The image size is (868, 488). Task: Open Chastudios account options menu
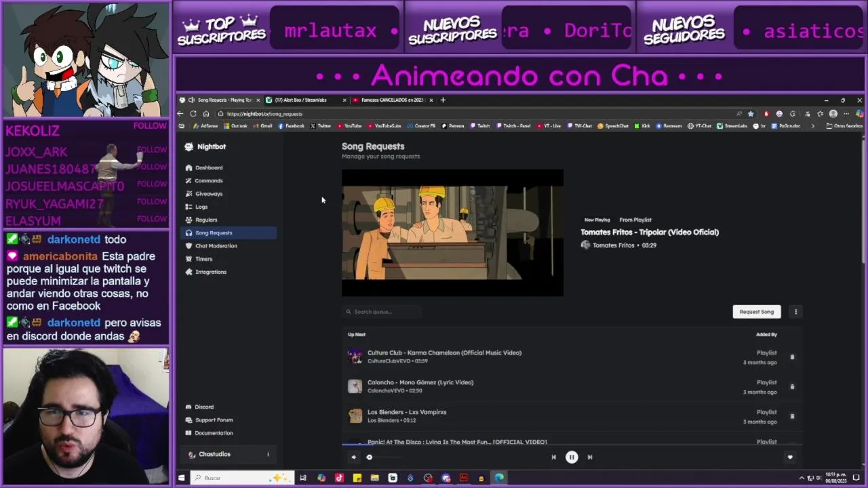[x=268, y=454]
